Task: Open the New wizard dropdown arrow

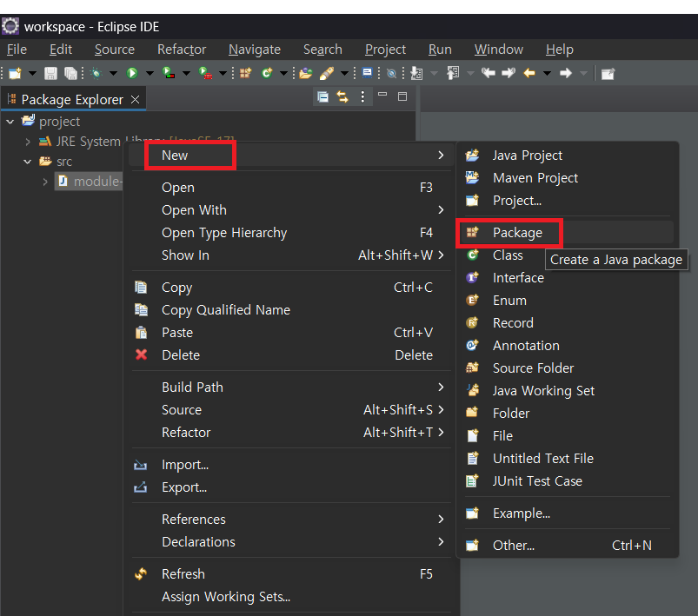Action: click(32, 74)
